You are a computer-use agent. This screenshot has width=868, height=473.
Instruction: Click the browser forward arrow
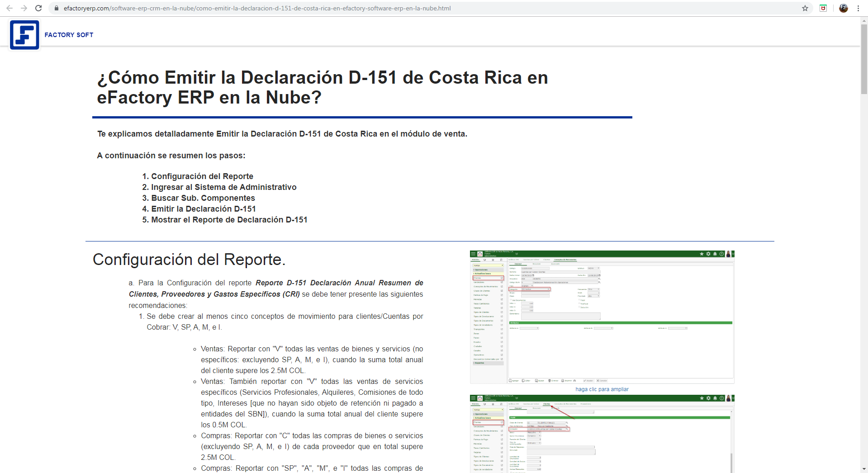click(24, 8)
